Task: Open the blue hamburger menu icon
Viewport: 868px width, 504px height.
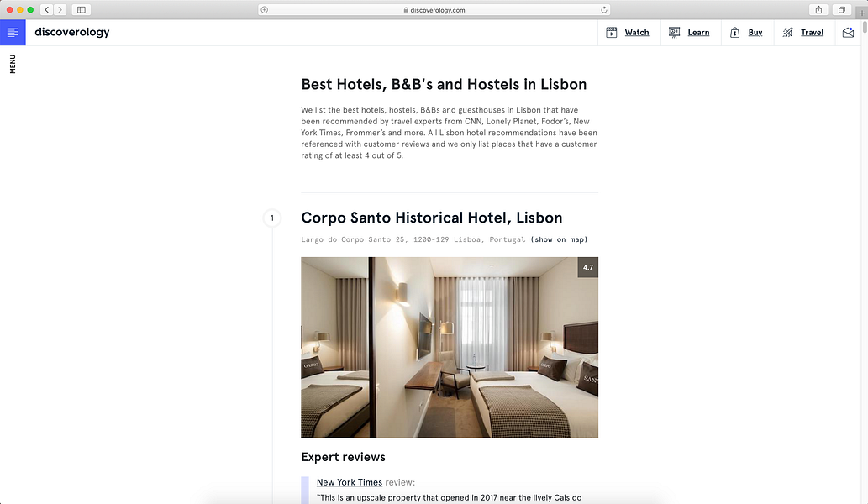Action: pos(13,33)
